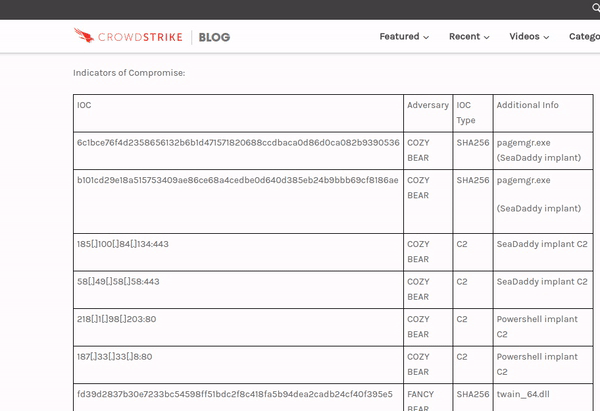Click COZY BEAR in the 185[.]100 row
The height and width of the screenshot is (411, 600).
point(418,252)
